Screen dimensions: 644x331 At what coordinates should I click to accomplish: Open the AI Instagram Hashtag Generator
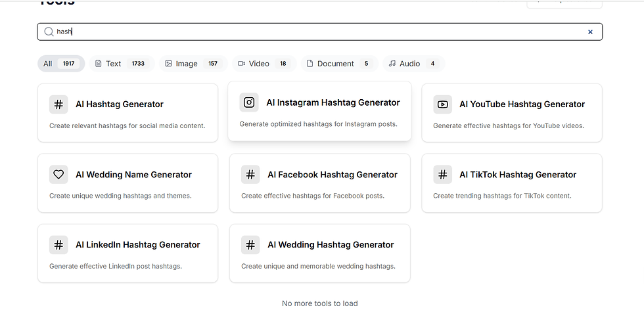click(319, 111)
